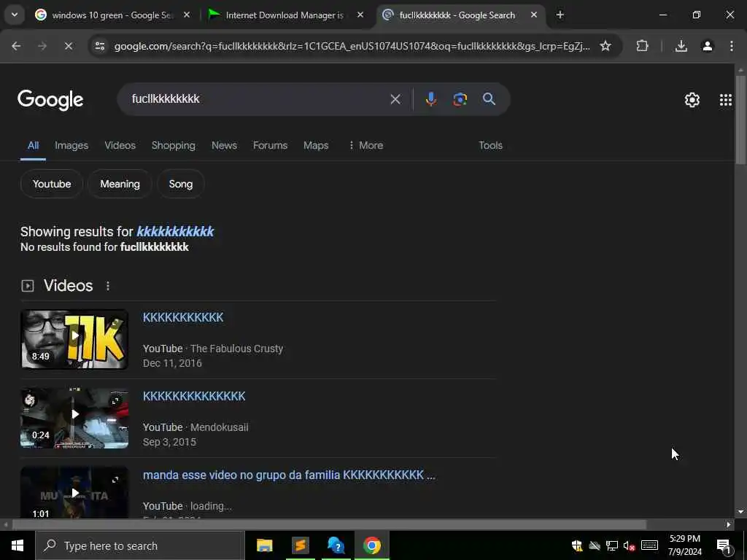
Task: Open the touch keyboard tray icon
Action: 649,545
